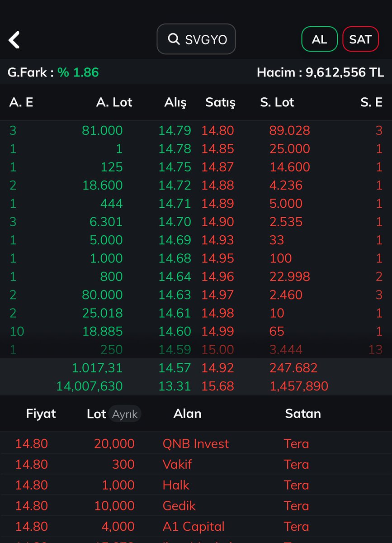Select ask price 14.93

pyautogui.click(x=218, y=240)
